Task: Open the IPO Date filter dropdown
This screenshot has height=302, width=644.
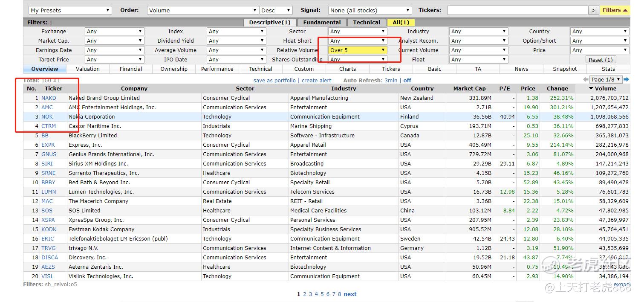Action: point(236,59)
